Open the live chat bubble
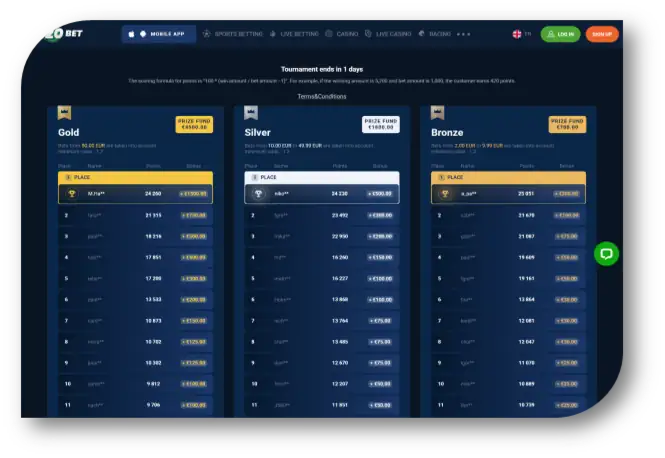The image size is (665, 458). pyautogui.click(x=606, y=253)
